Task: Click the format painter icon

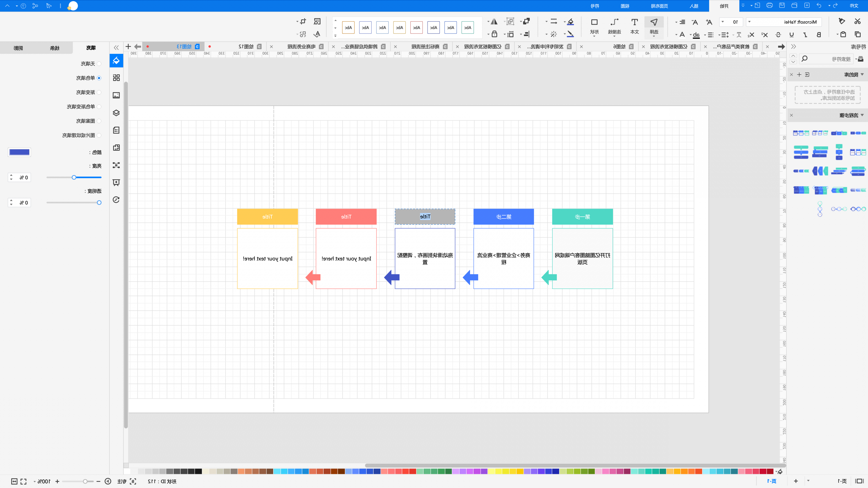Action: click(x=842, y=21)
